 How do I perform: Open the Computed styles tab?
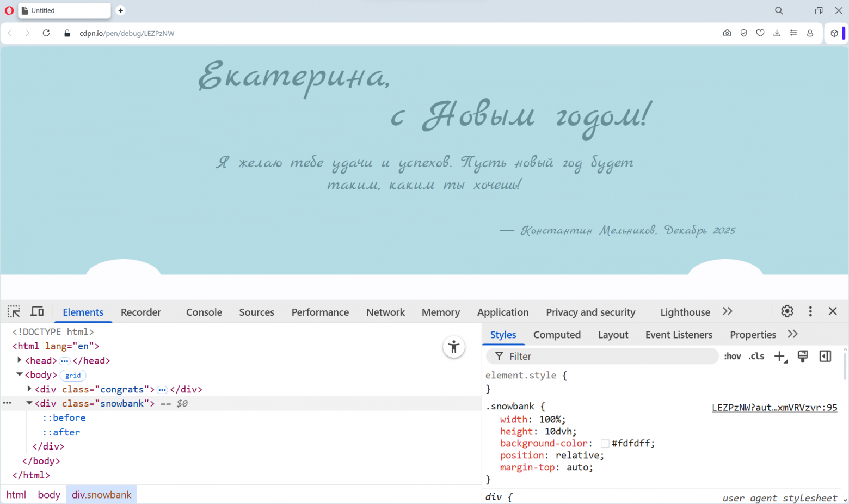(557, 335)
